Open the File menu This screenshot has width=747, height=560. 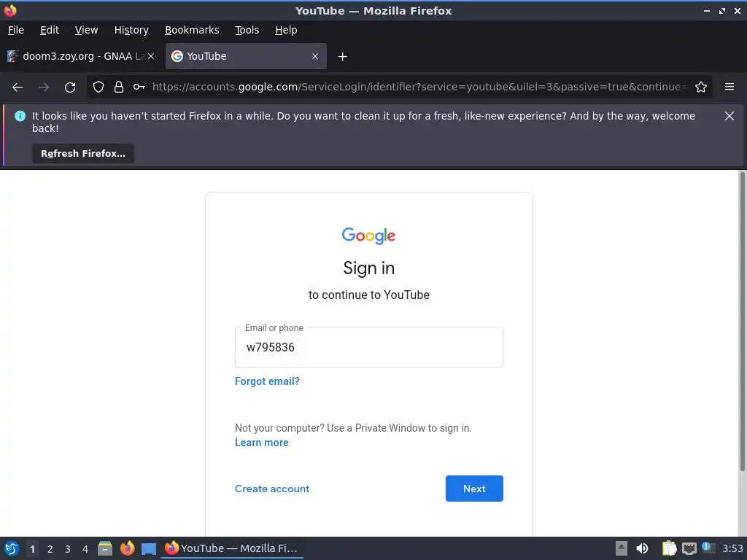click(x=16, y=30)
